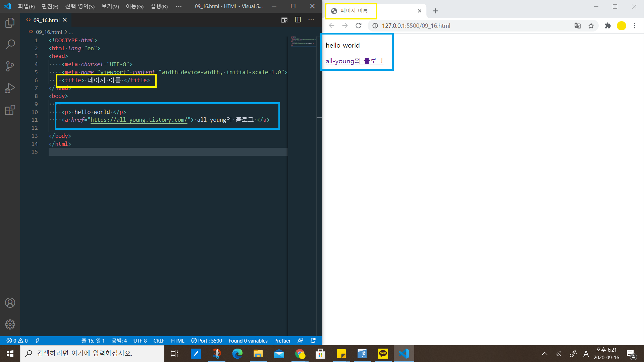Open the Manage gear settings icon
The width and height of the screenshot is (644, 362).
coord(10,324)
